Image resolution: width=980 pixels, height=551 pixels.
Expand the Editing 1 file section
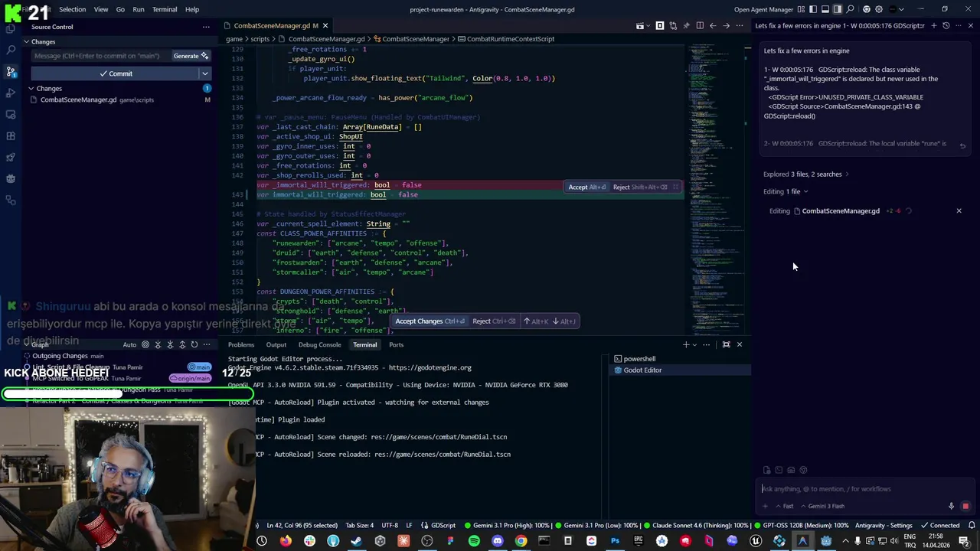pos(786,192)
